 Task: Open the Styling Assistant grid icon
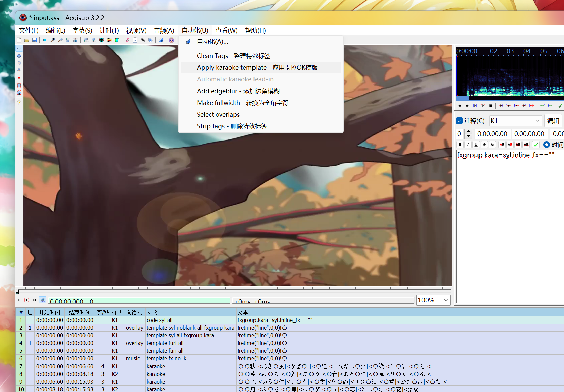tap(102, 40)
